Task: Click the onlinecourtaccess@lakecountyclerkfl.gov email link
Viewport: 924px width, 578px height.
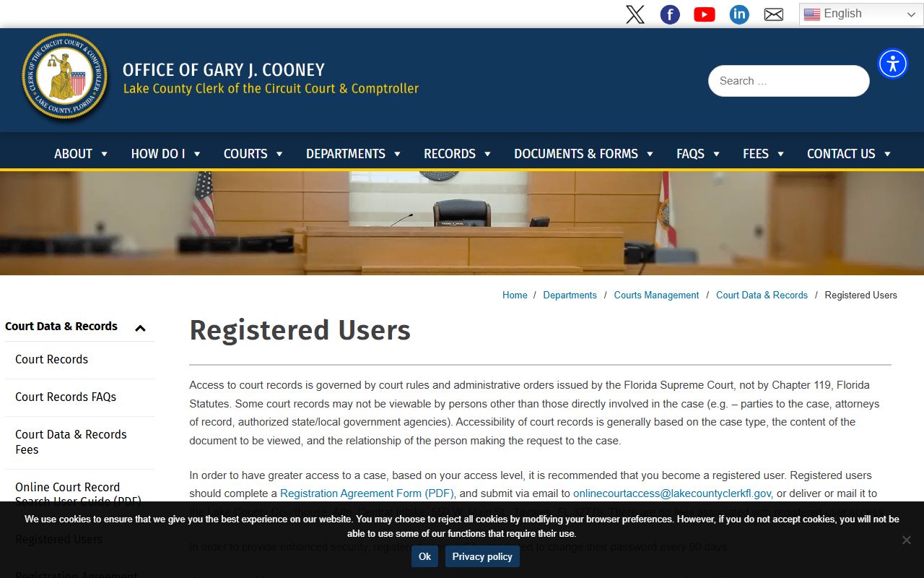Action: coord(672,493)
